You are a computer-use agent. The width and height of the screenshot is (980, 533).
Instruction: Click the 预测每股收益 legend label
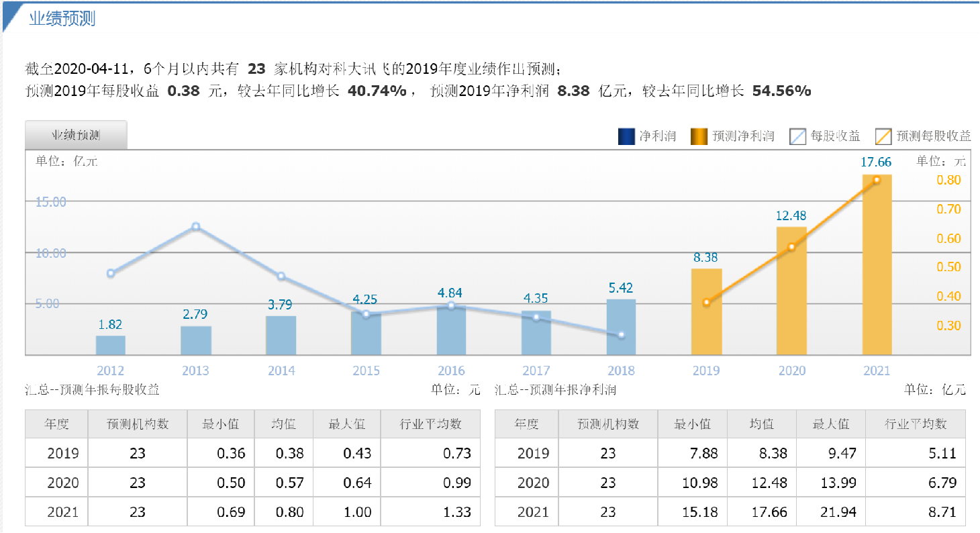[934, 136]
